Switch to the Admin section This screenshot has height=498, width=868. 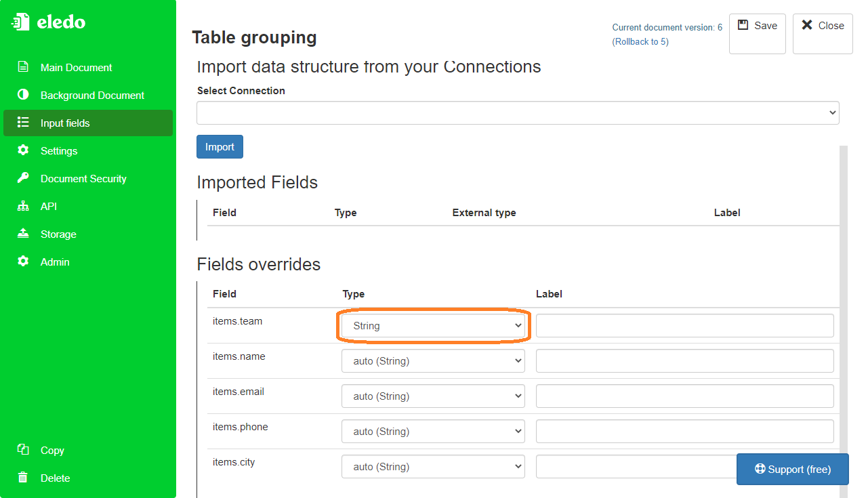coord(54,262)
